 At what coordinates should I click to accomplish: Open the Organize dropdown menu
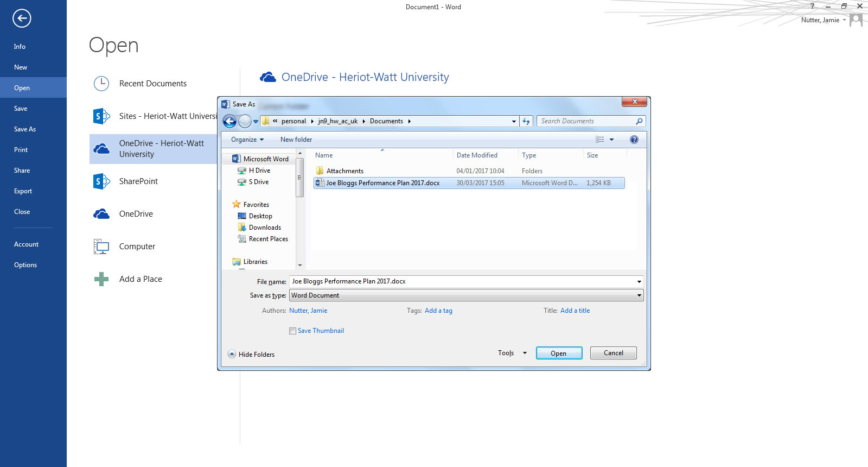[x=247, y=140]
